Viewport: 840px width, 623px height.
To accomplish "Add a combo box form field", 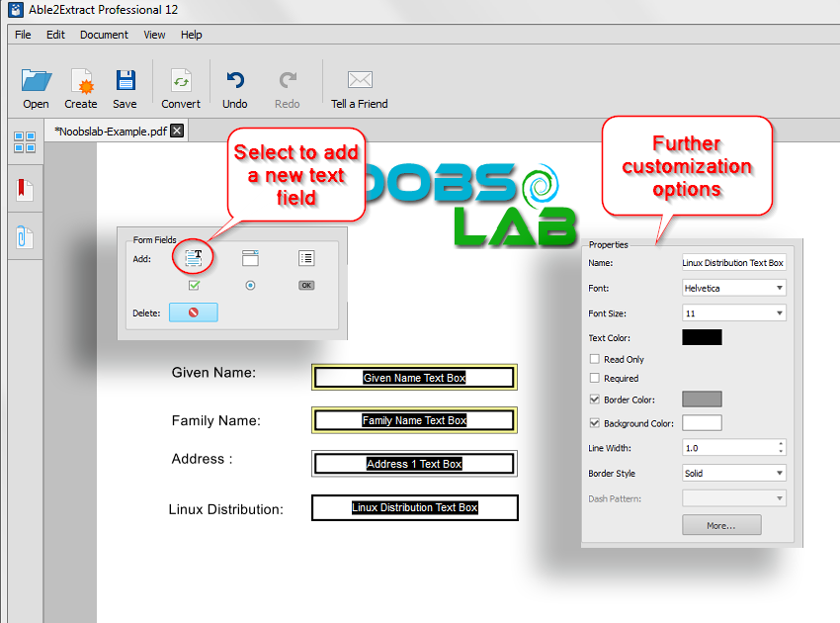I will pyautogui.click(x=250, y=257).
